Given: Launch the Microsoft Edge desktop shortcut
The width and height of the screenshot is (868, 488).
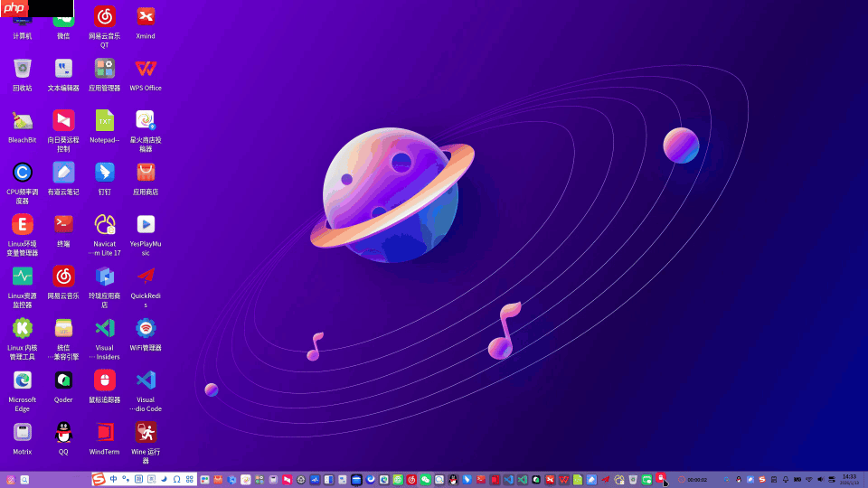Looking at the screenshot, I should click(x=23, y=380).
